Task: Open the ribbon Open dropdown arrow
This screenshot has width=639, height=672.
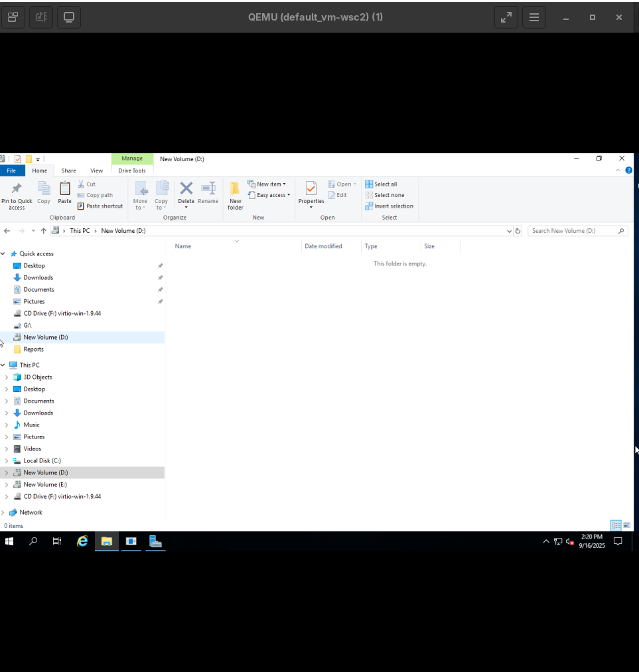Action: (355, 184)
